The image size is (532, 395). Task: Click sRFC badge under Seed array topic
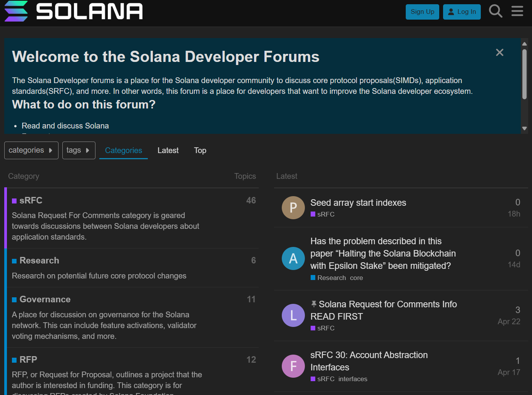tap(323, 214)
